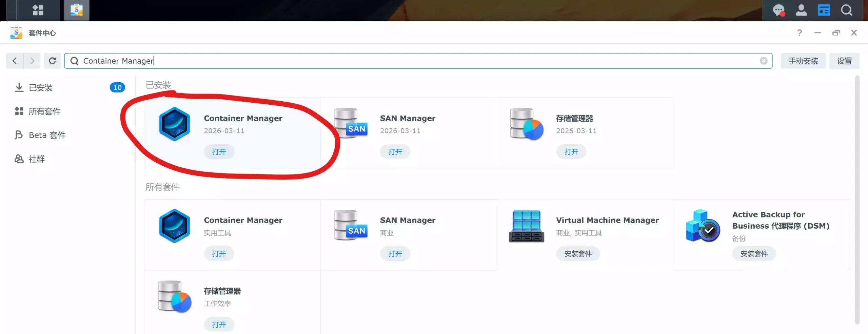
Task: Click the help question mark icon
Action: pyautogui.click(x=800, y=33)
